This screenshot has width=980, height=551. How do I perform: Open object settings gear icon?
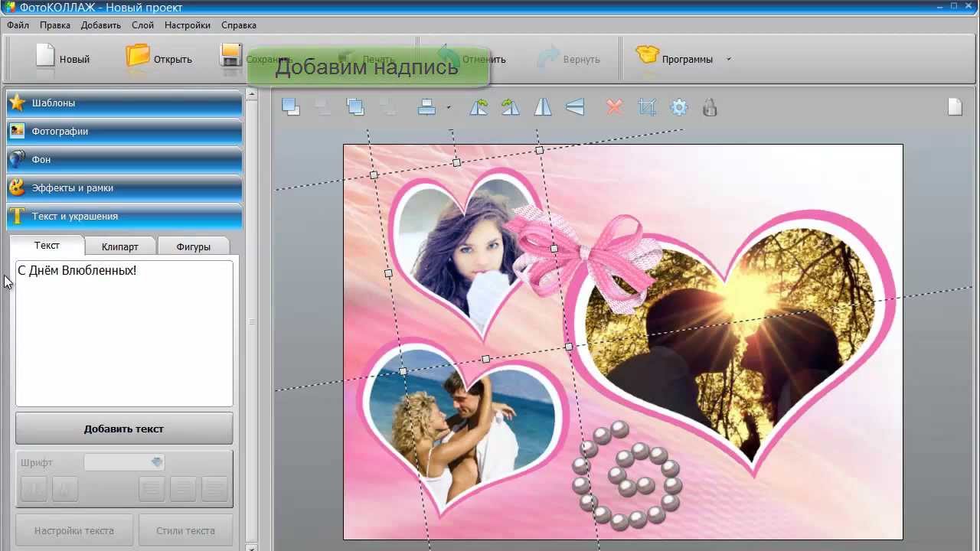(x=679, y=107)
